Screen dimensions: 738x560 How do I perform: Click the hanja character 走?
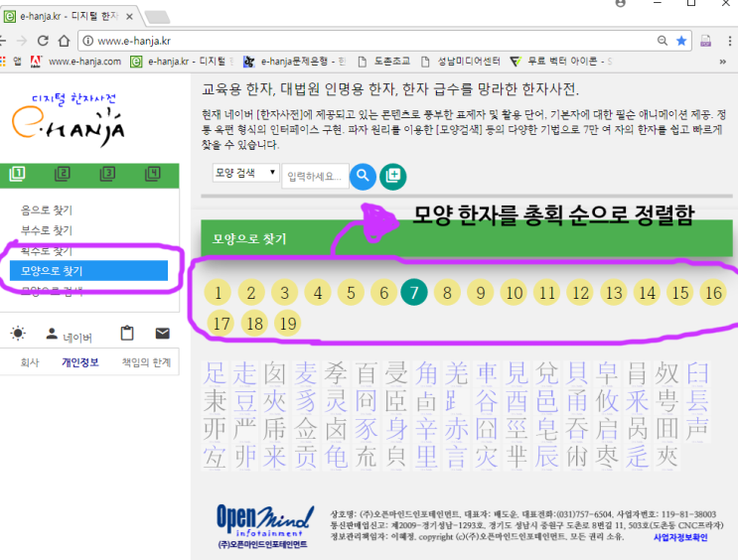click(x=245, y=373)
